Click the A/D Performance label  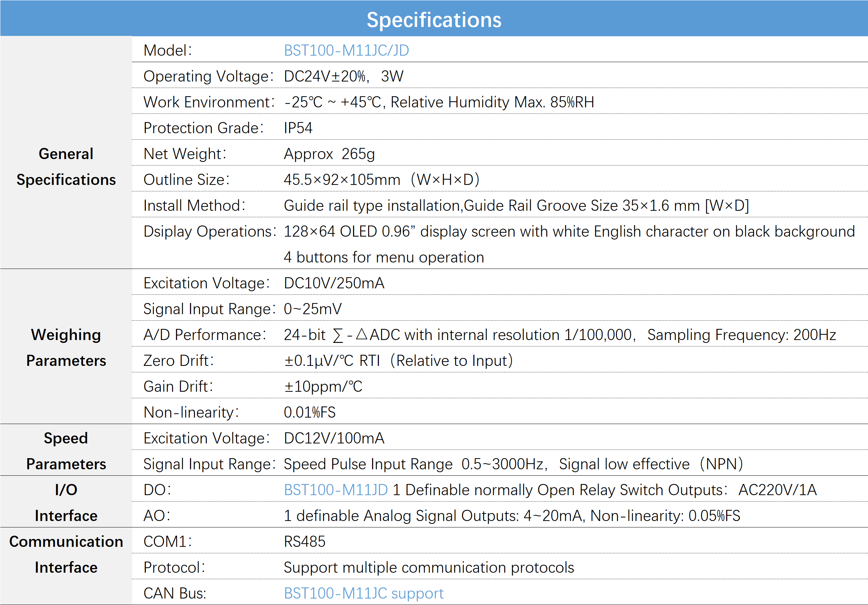205,335
